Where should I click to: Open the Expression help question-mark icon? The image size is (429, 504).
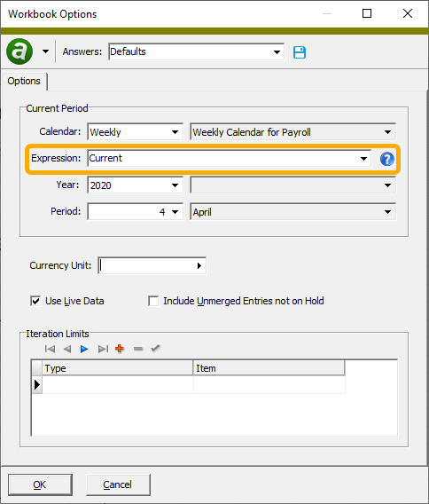(x=387, y=159)
